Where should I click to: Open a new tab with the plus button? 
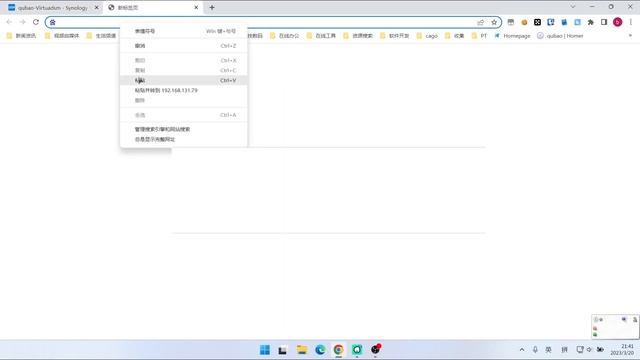click(x=211, y=7)
